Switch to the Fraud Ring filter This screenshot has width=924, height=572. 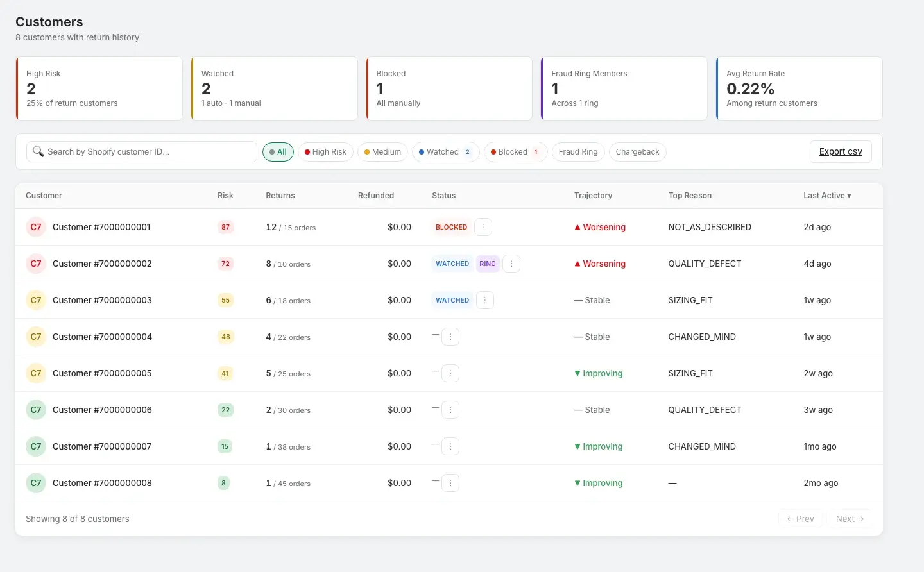point(577,152)
